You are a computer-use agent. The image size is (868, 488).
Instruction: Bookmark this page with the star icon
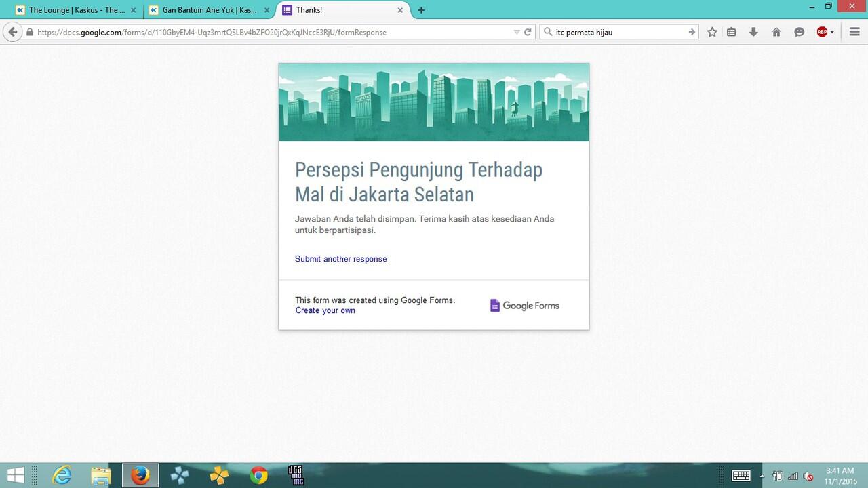(711, 32)
